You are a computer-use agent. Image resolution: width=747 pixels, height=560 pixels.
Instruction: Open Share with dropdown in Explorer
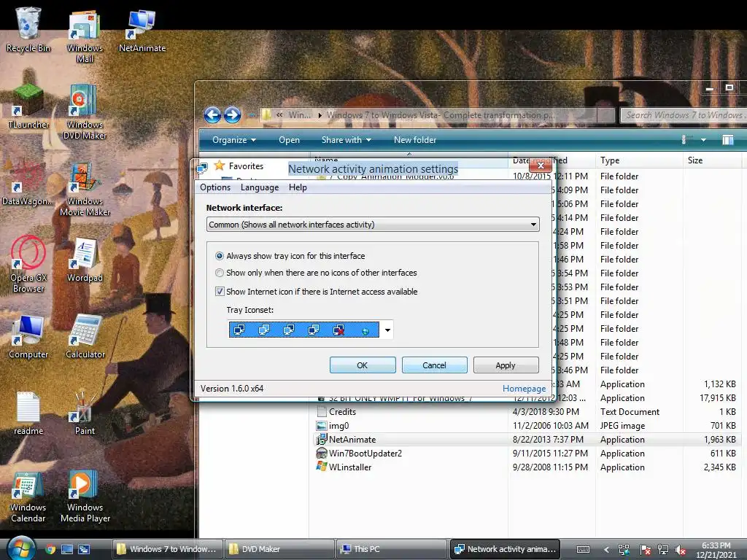tap(347, 139)
